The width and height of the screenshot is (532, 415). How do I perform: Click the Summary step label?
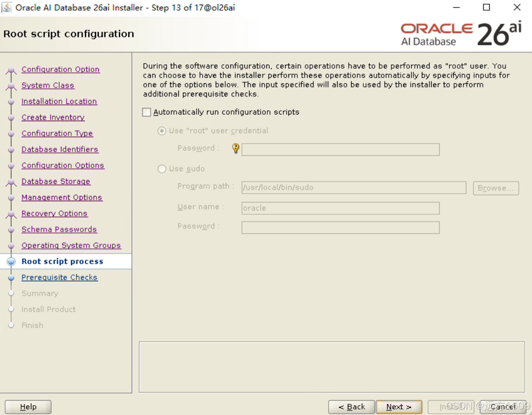[40, 293]
